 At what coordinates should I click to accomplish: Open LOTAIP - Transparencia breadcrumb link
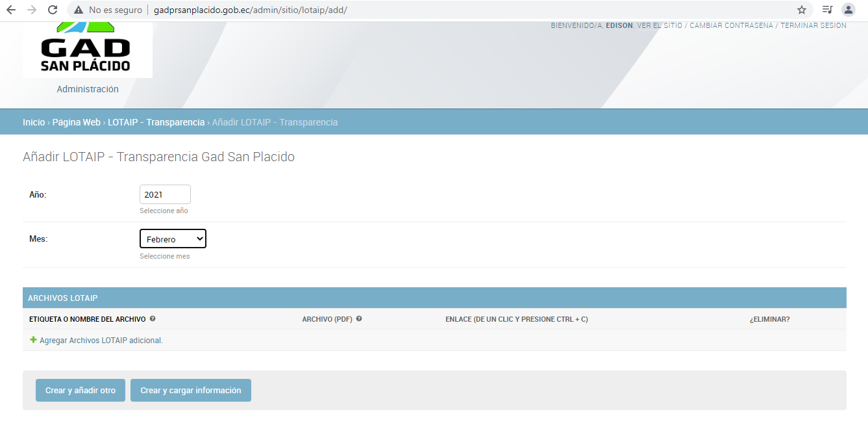point(156,122)
